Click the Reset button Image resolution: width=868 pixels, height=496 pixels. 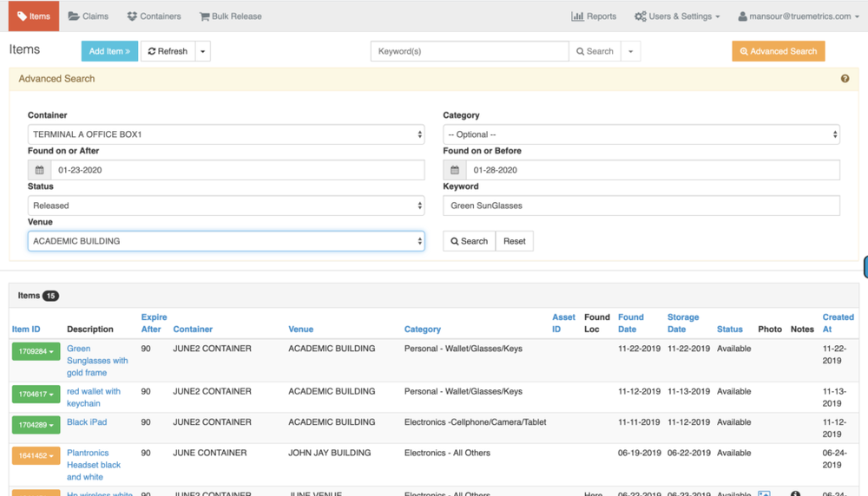[x=514, y=241]
